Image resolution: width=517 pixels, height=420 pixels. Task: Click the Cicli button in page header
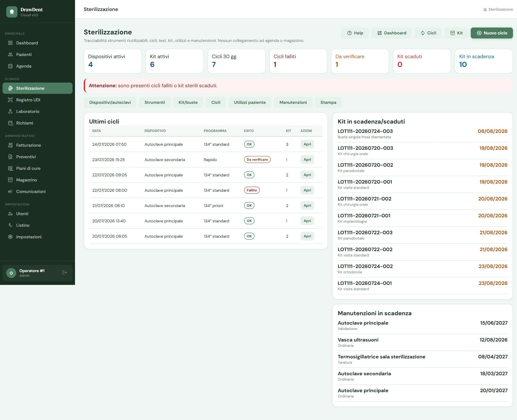coord(428,33)
